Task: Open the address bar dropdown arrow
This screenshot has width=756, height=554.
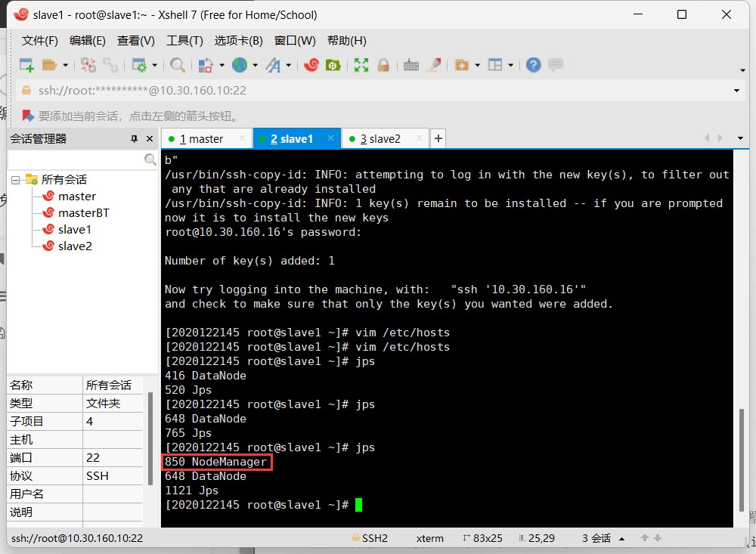Action: click(737, 91)
